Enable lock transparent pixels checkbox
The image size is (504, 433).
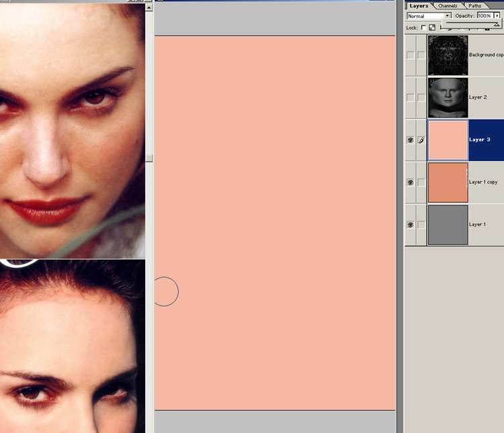click(x=423, y=28)
